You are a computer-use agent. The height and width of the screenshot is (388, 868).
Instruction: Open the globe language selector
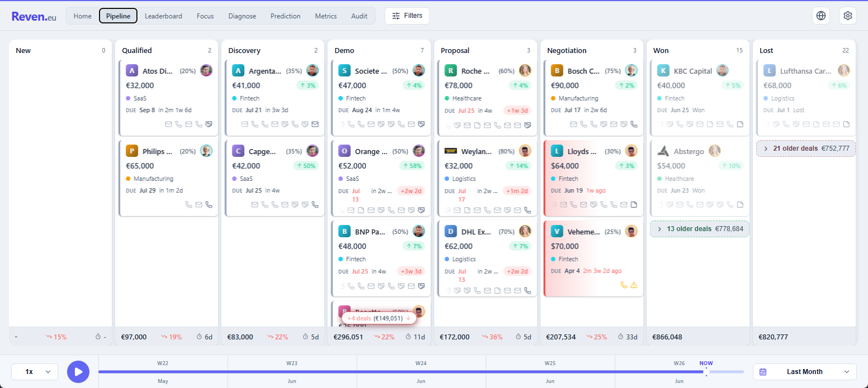click(x=820, y=16)
